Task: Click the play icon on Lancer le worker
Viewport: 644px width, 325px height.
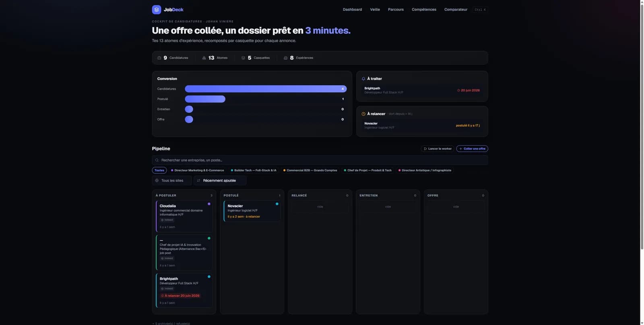Action: [425, 149]
